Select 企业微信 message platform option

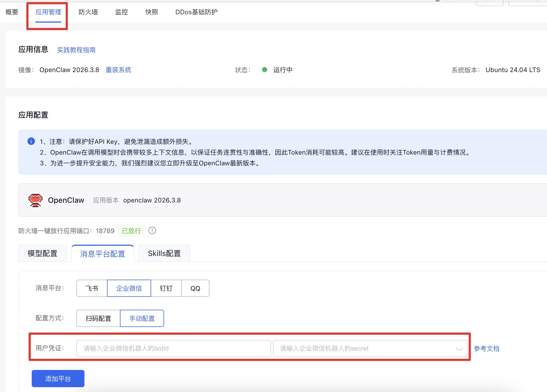tap(129, 288)
